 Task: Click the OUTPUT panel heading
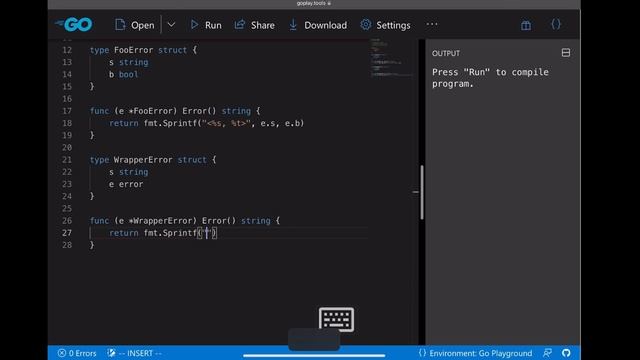click(446, 53)
